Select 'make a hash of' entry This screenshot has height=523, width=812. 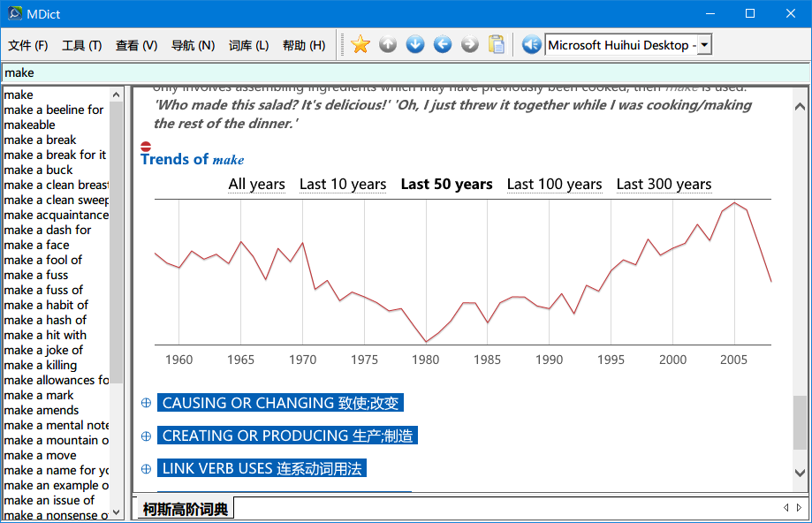pyautogui.click(x=45, y=320)
